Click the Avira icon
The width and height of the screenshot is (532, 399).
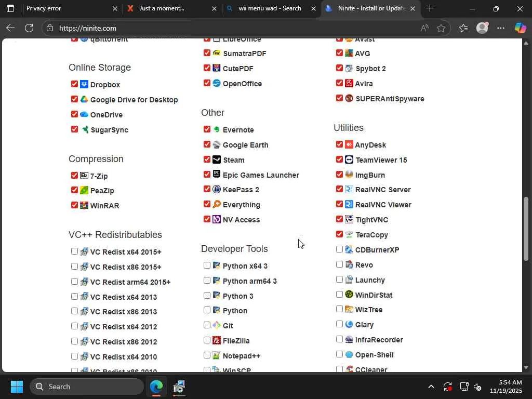(x=349, y=83)
